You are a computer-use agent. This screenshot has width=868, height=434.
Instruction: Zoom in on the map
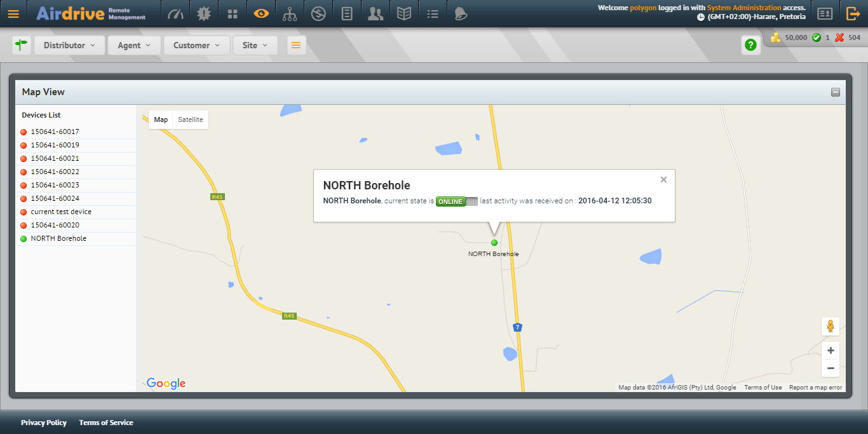tap(831, 351)
